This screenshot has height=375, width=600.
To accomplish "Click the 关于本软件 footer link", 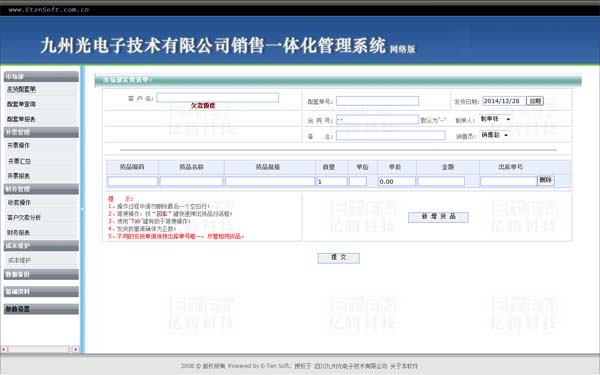I will 404,366.
